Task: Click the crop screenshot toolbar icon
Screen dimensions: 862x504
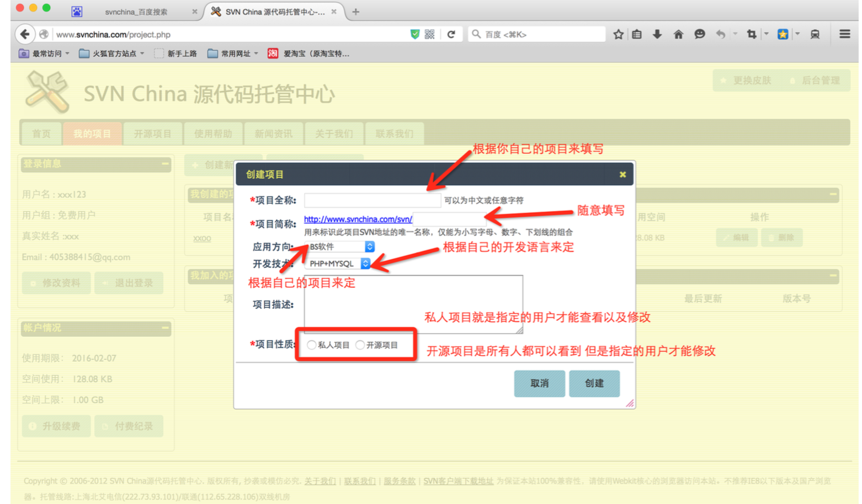Action: (x=752, y=34)
